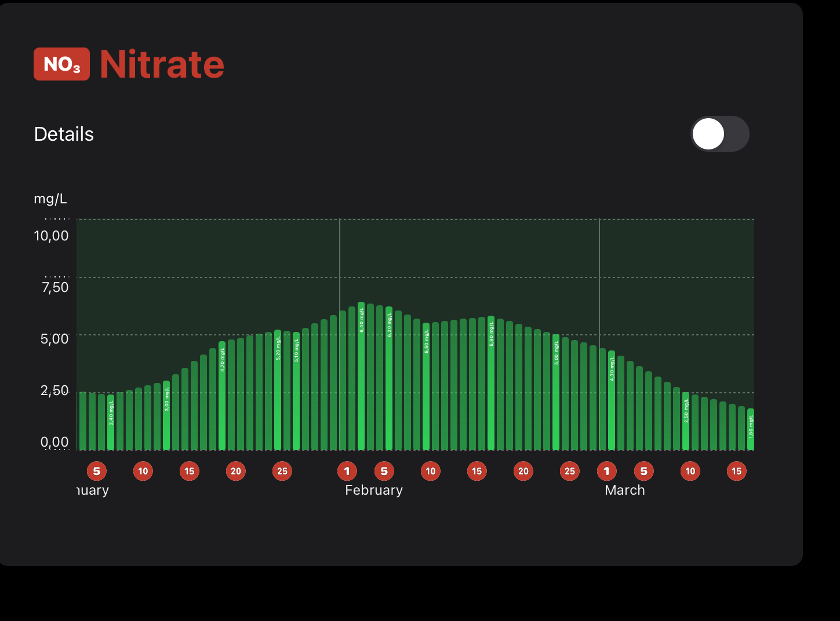
Task: Click the February 10 date marker
Action: (x=431, y=471)
